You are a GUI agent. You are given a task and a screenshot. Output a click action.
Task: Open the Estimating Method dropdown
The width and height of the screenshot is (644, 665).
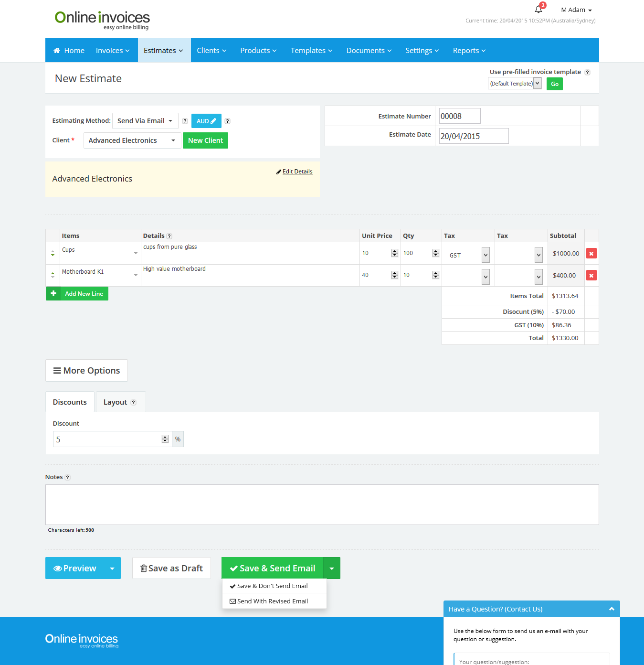point(145,121)
